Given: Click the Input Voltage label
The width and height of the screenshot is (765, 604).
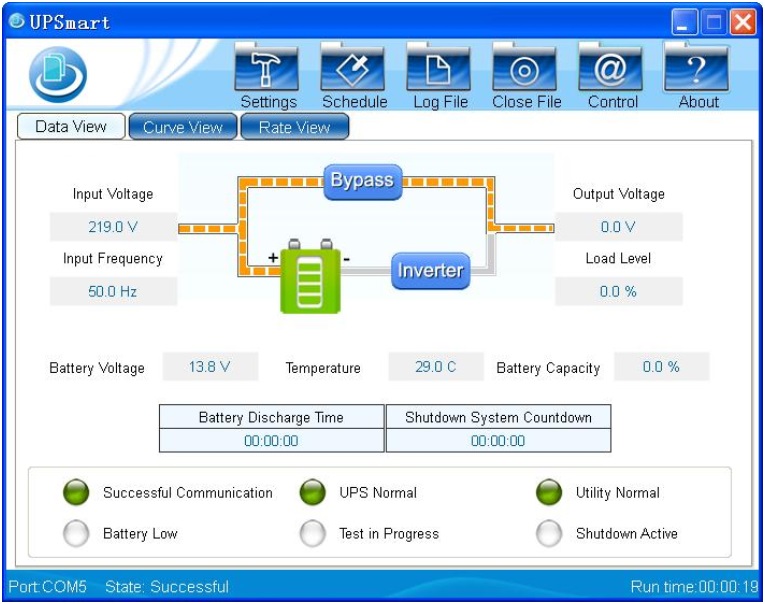Looking at the screenshot, I should pyautogui.click(x=113, y=194).
